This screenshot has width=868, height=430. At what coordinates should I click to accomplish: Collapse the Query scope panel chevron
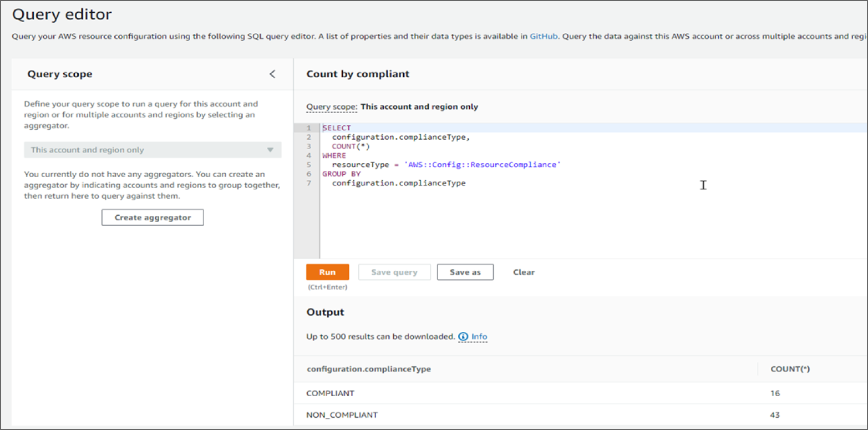coord(272,74)
